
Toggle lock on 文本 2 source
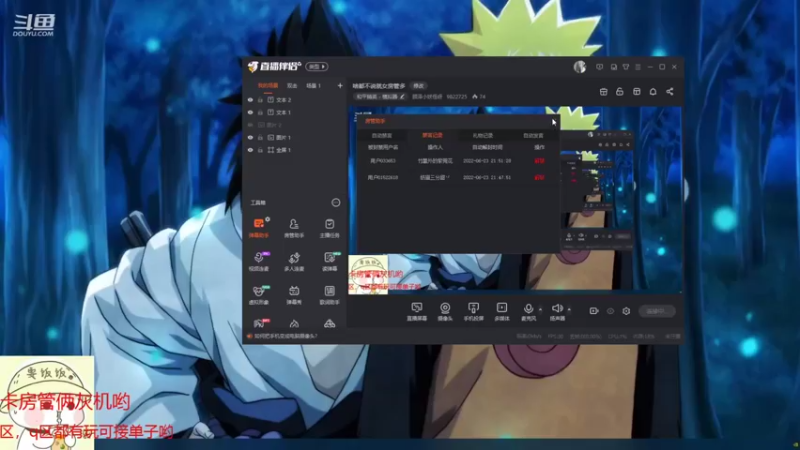[x=260, y=100]
